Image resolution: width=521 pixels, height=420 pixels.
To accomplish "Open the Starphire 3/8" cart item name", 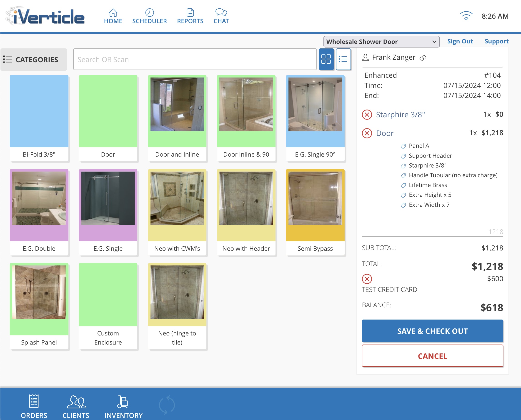I will [400, 115].
